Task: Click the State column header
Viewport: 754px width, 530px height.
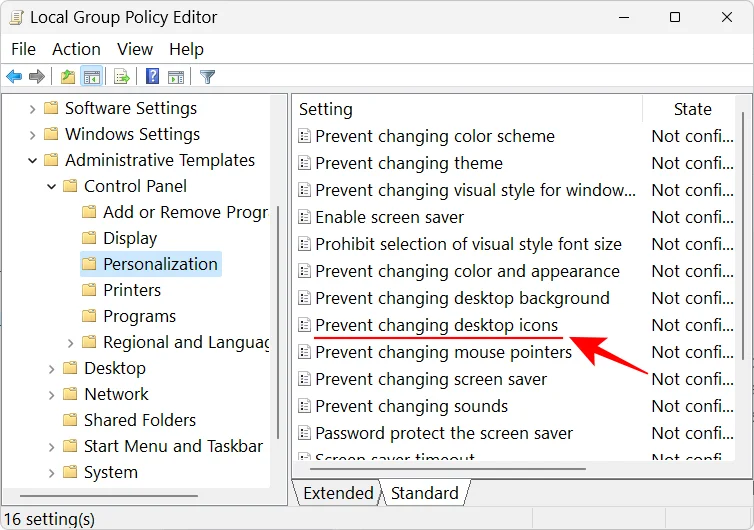Action: [692, 109]
